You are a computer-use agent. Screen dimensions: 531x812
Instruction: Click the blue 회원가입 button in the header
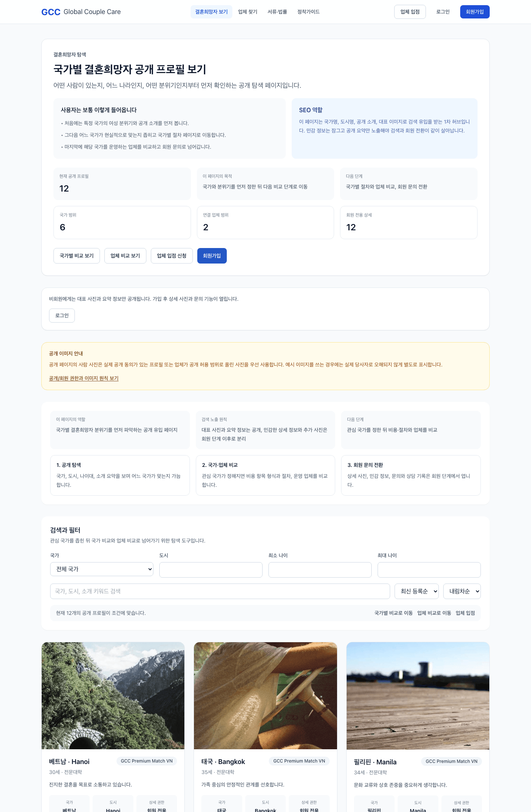(x=475, y=12)
